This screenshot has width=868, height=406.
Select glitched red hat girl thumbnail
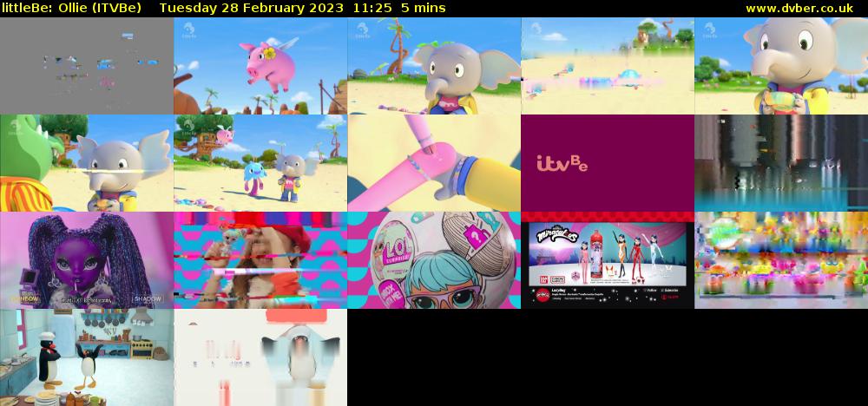pyautogui.click(x=260, y=260)
